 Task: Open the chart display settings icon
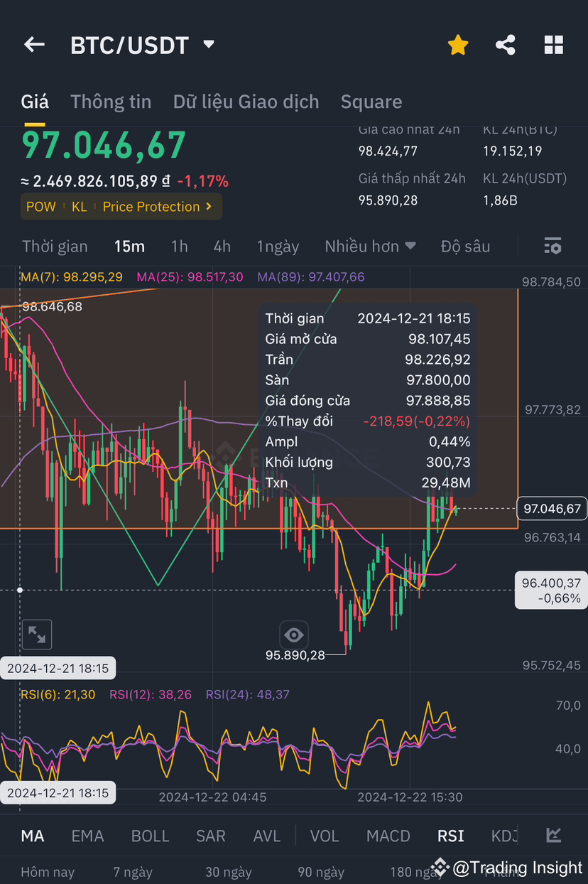point(552,245)
